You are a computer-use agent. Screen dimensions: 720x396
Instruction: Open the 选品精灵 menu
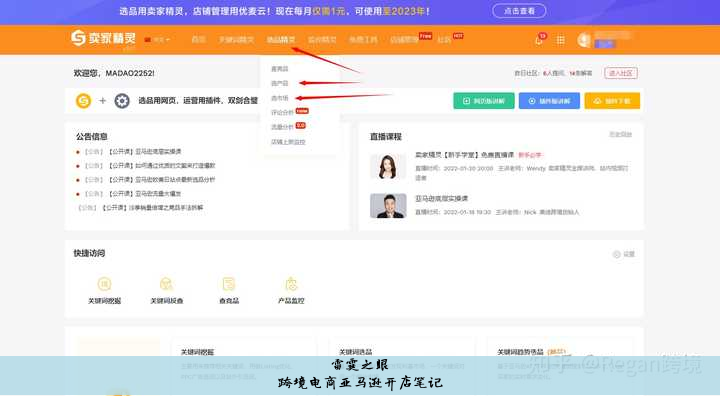tap(281, 40)
